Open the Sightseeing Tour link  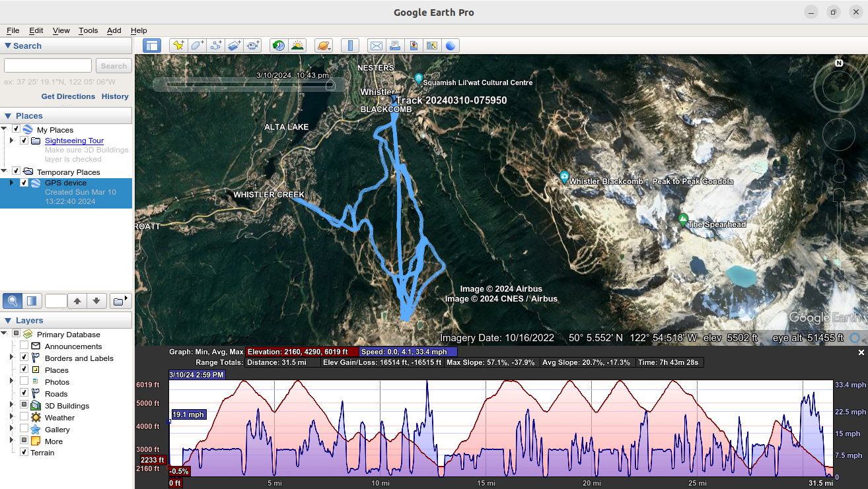(74, 141)
